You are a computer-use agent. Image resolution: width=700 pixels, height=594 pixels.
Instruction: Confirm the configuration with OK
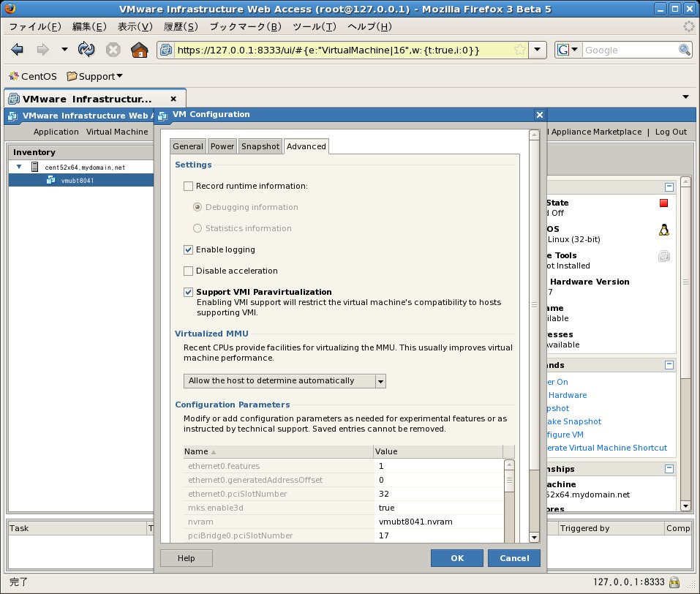[x=456, y=558]
